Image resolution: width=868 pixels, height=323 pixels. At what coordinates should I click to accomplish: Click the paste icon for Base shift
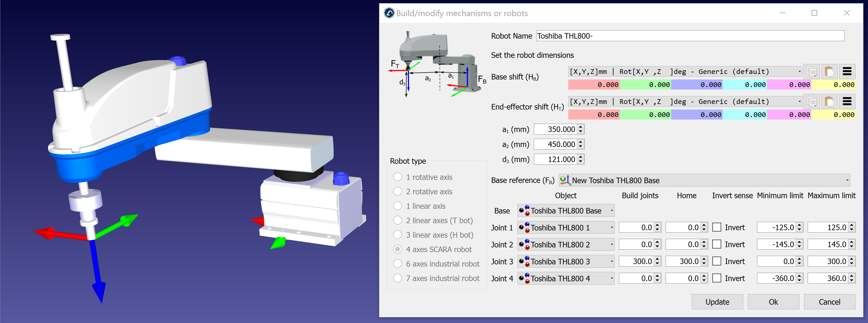tap(830, 72)
